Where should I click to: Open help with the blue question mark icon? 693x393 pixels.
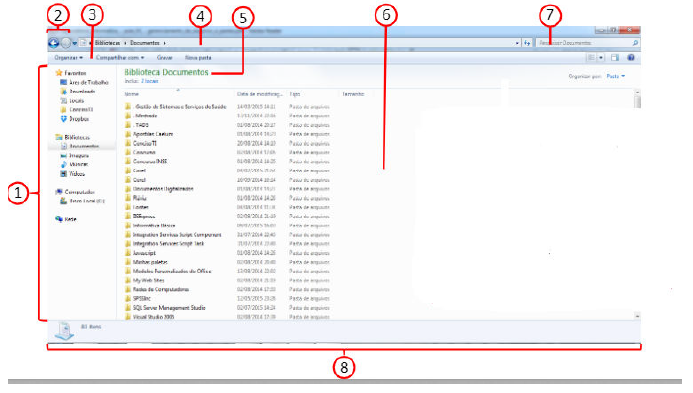coord(631,57)
